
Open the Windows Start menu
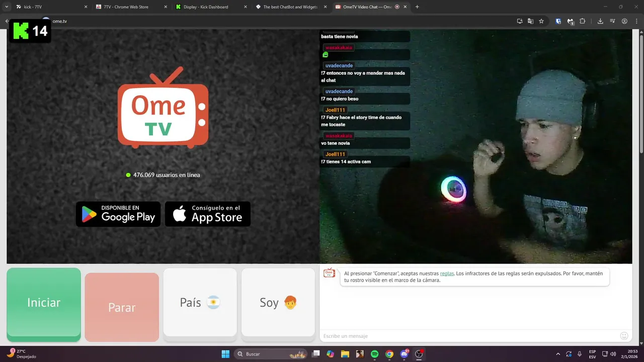(x=225, y=354)
